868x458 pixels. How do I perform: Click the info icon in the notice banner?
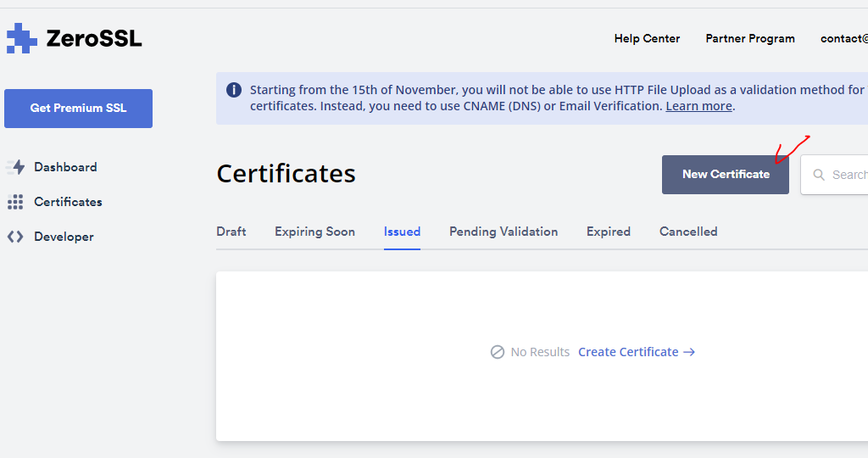tap(234, 90)
